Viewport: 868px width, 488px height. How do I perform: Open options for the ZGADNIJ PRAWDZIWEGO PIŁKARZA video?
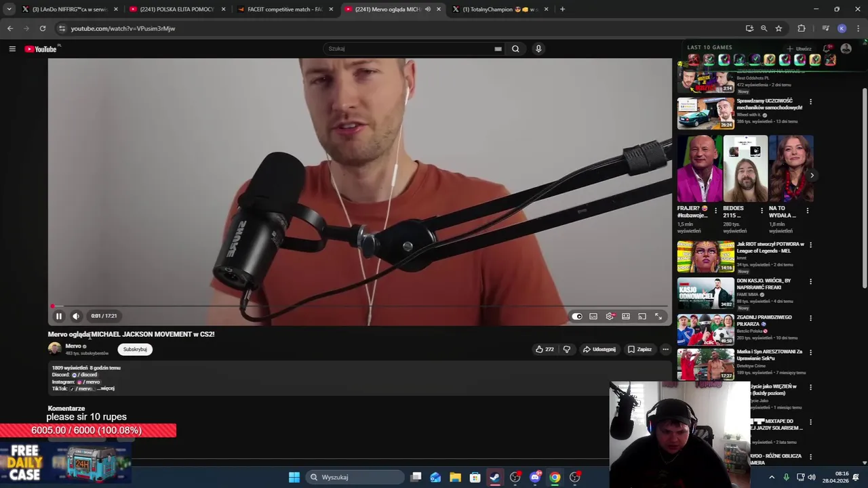pyautogui.click(x=810, y=318)
